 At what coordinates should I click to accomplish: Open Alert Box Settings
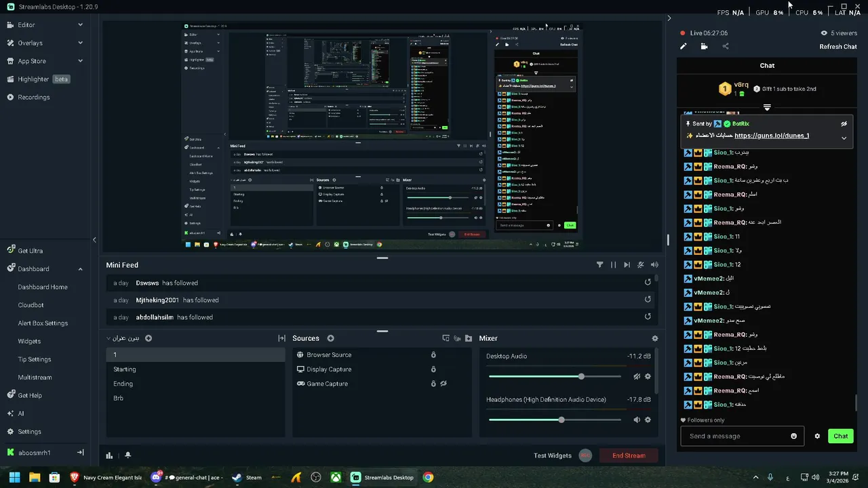[43, 323]
